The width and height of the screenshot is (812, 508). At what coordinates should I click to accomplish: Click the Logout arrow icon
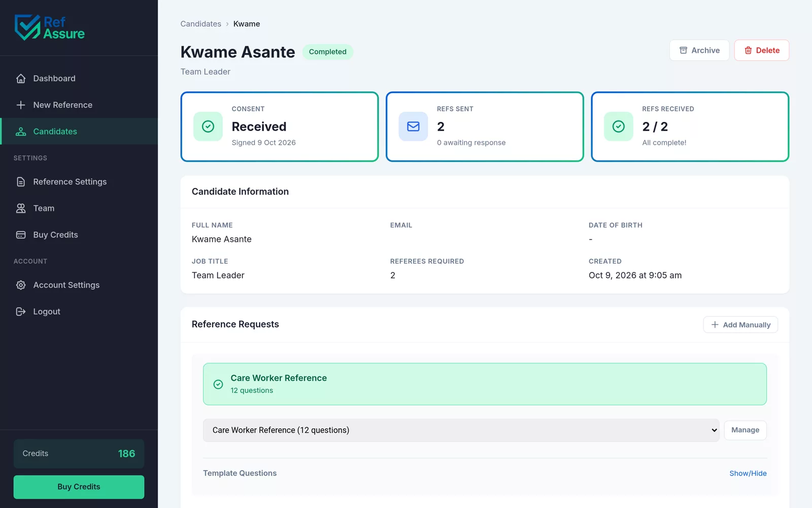pyautogui.click(x=21, y=311)
